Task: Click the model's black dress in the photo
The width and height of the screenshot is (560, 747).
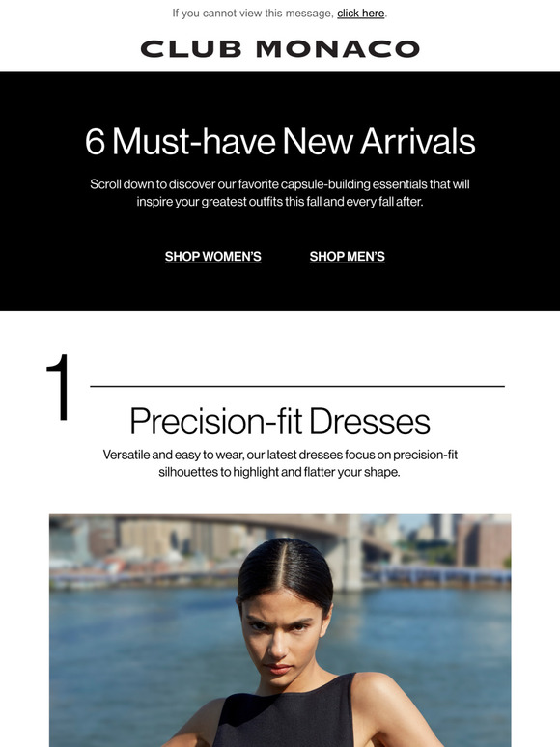Action: 286,714
